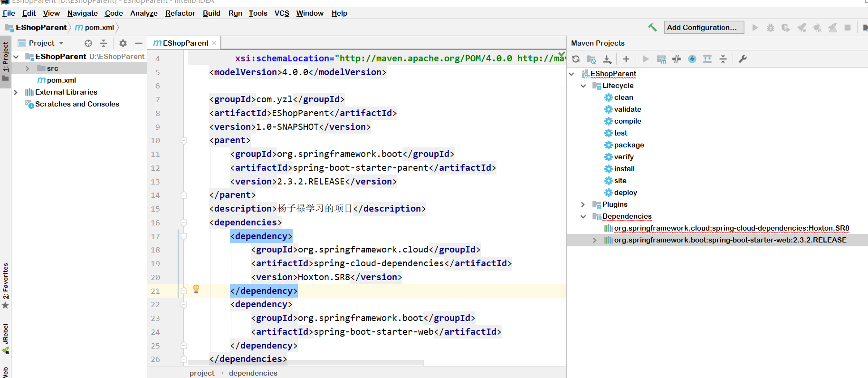Select the validate lifecycle goal

(622, 109)
